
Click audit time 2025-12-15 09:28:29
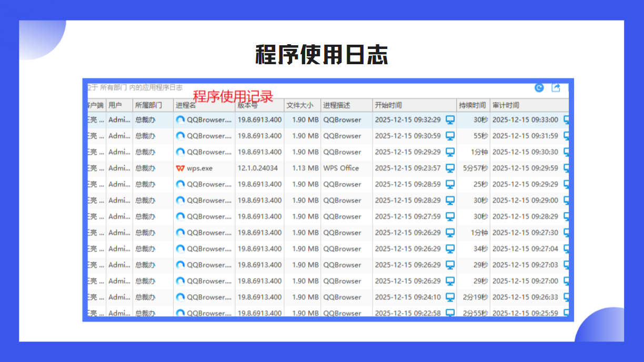pyautogui.click(x=525, y=217)
